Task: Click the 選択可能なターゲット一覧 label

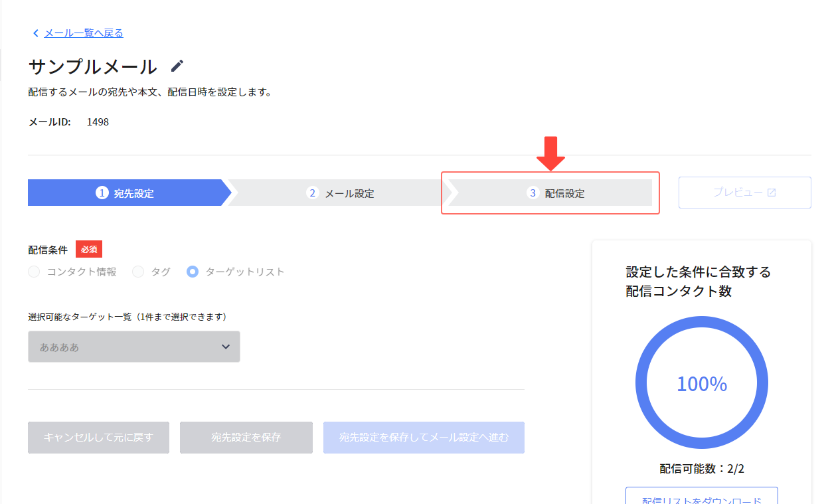Action: point(127,317)
